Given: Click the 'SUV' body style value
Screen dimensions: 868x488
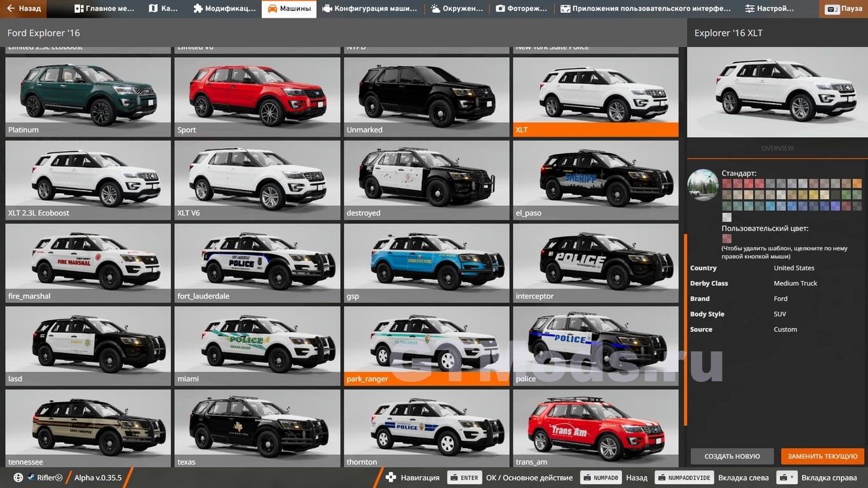Looking at the screenshot, I should [780, 314].
